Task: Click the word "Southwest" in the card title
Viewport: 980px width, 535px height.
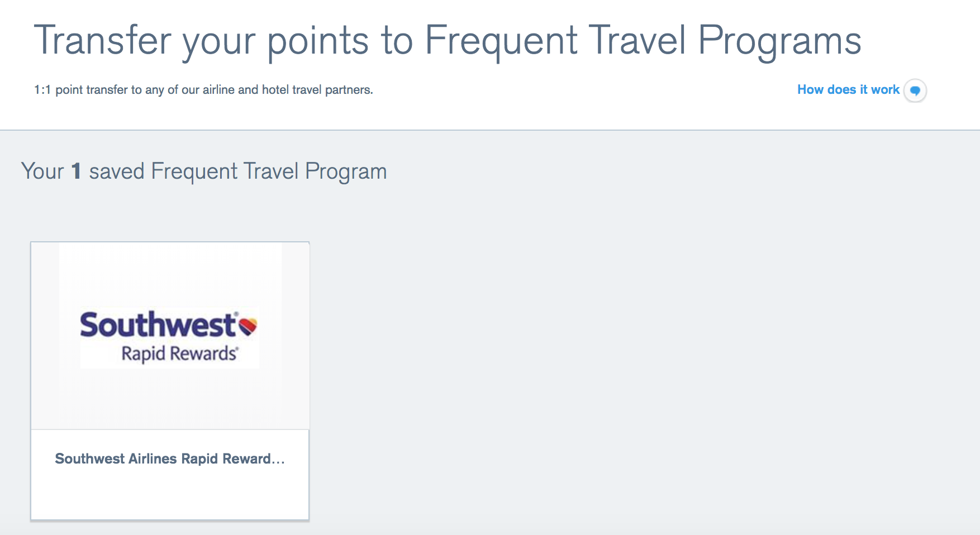Action: coord(89,458)
